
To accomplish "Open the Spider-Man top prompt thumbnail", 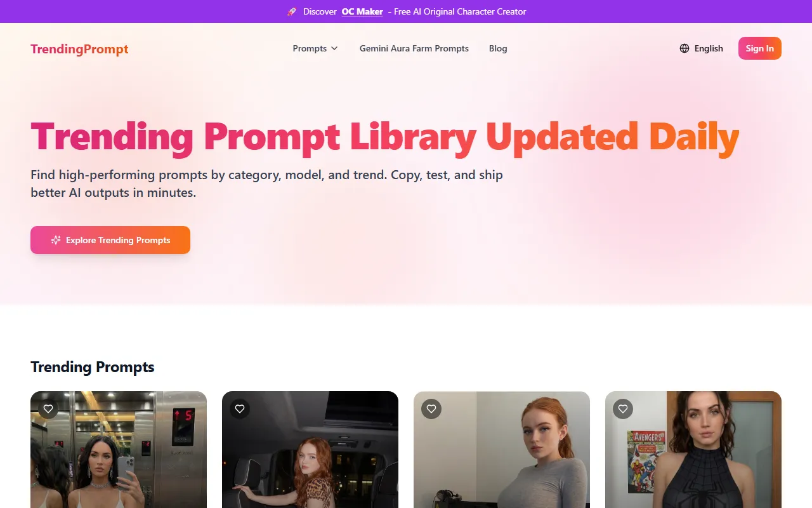I will pyautogui.click(x=693, y=450).
